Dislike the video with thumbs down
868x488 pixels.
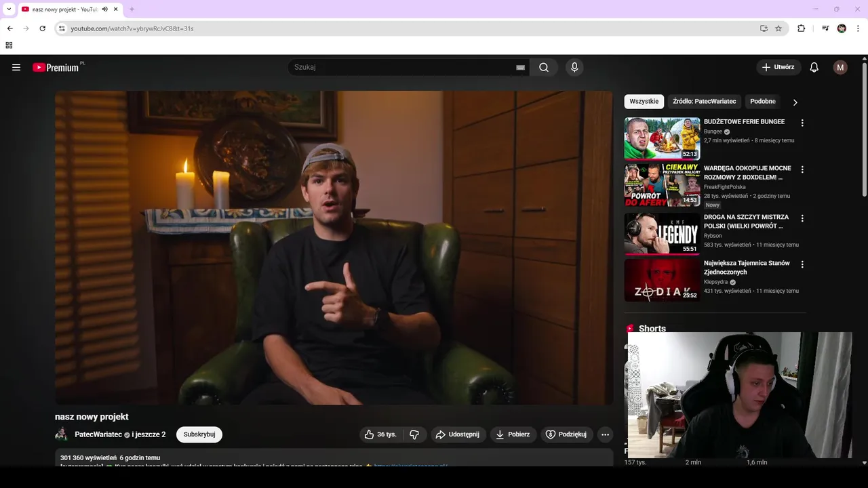click(x=414, y=434)
